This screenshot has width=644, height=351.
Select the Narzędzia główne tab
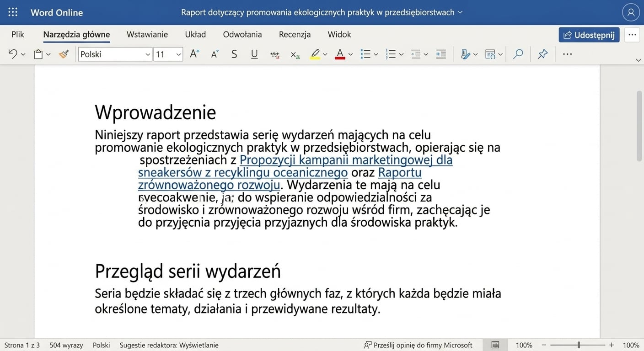coord(76,34)
